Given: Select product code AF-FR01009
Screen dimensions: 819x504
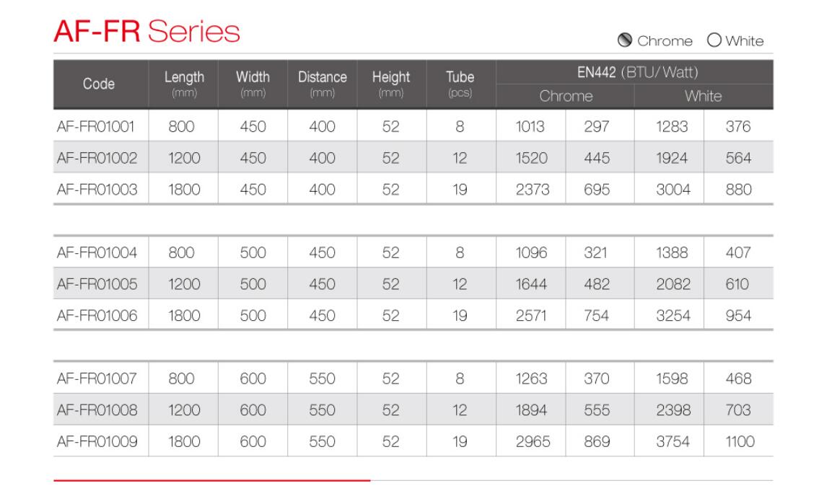Looking at the screenshot, I should [x=97, y=441].
